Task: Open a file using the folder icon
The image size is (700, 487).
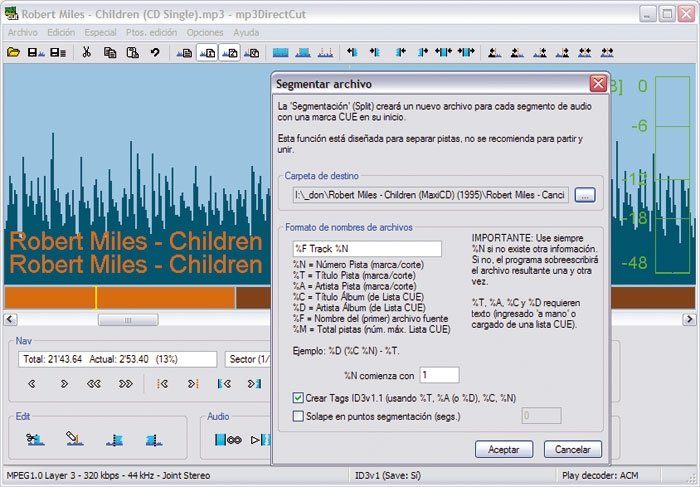Action: pos(13,52)
